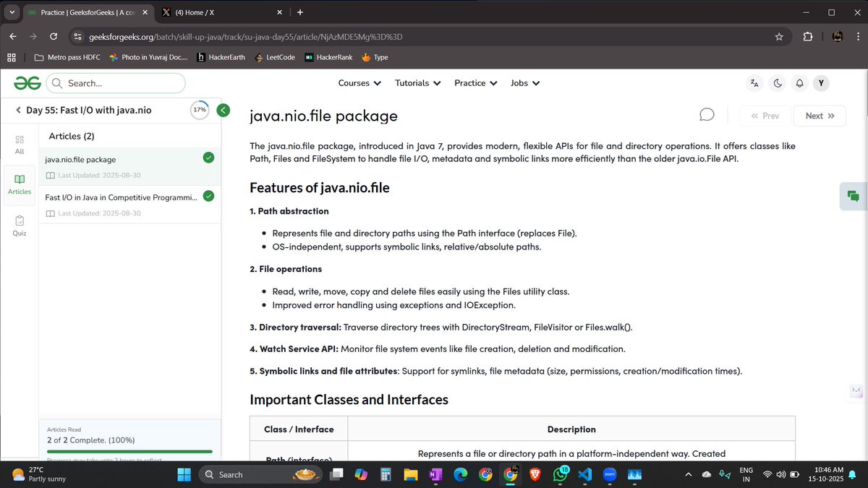The image size is (868, 488).
Task: Open the tab search dropdown arrow
Action: tap(12, 12)
